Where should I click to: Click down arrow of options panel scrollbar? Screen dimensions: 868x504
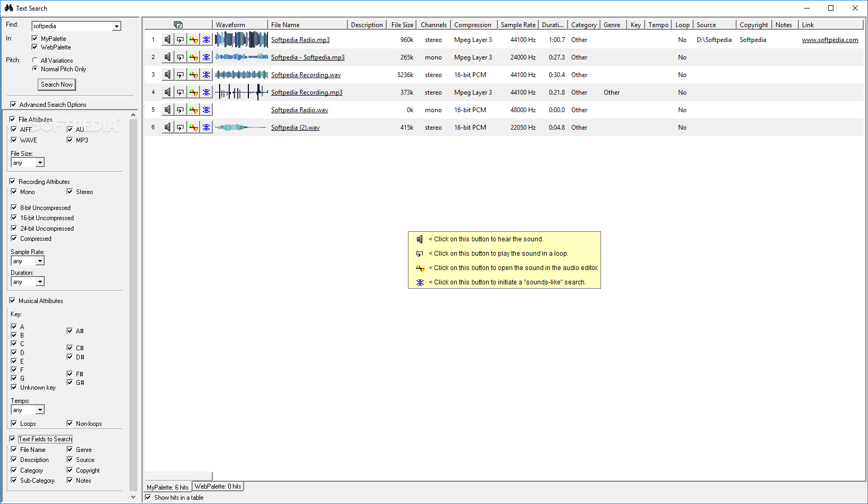(133, 497)
